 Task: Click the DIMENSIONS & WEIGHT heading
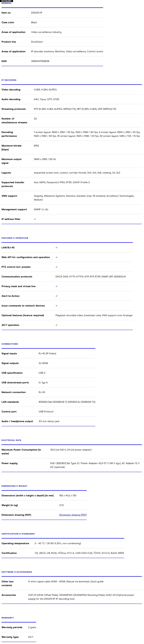[x=14, y=486]
